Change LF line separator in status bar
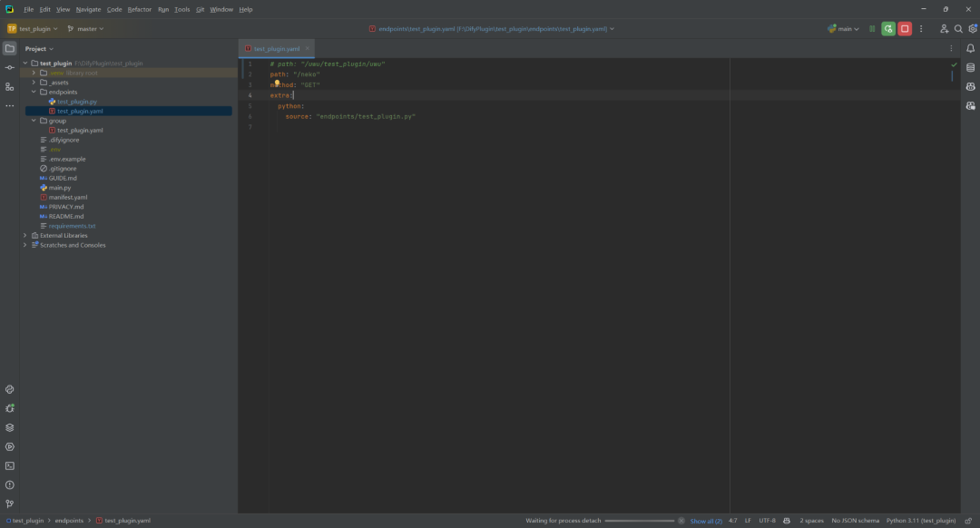Viewport: 980px width, 528px height. click(748, 521)
